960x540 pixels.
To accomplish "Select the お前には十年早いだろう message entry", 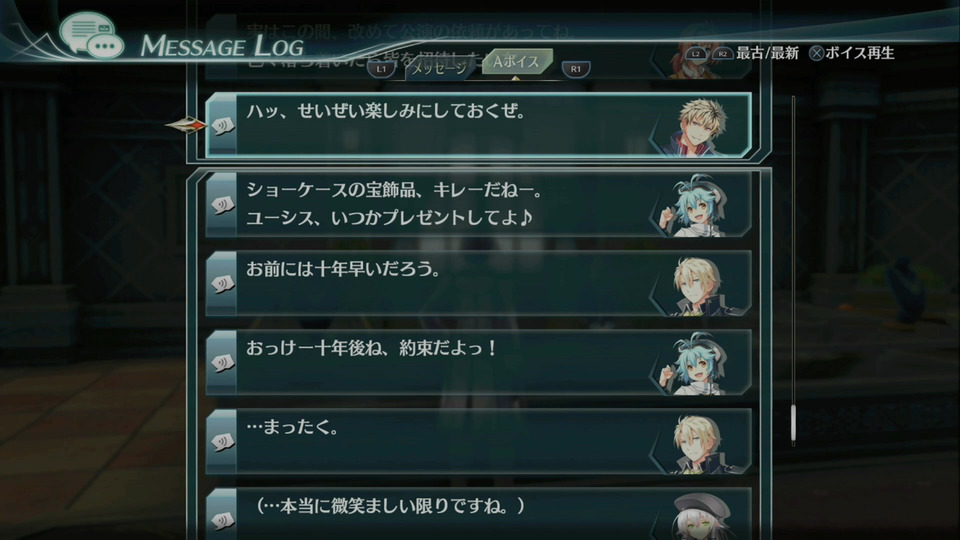I will [x=479, y=283].
